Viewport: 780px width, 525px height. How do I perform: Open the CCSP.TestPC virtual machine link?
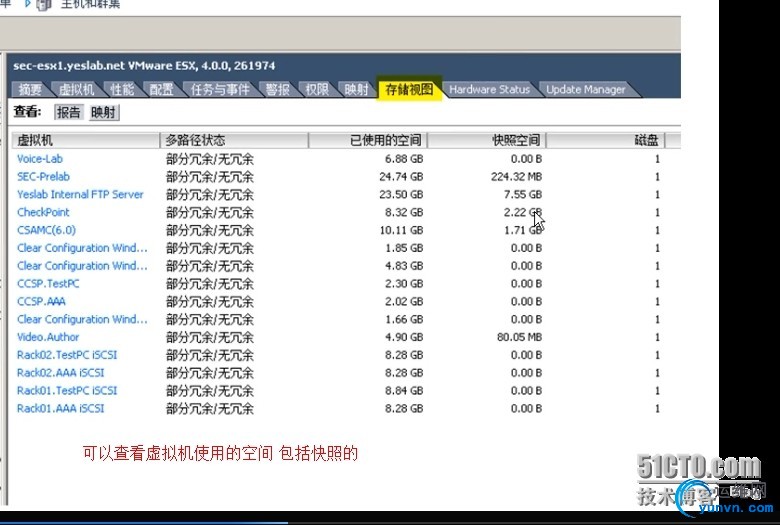pyautogui.click(x=48, y=284)
